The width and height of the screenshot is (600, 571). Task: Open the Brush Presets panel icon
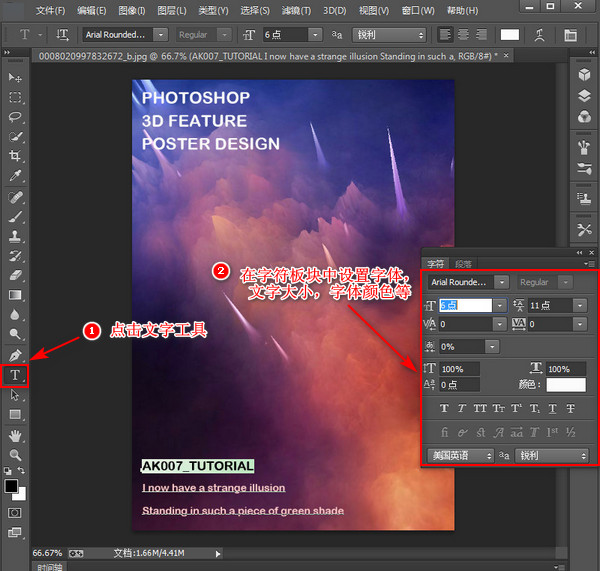[584, 168]
